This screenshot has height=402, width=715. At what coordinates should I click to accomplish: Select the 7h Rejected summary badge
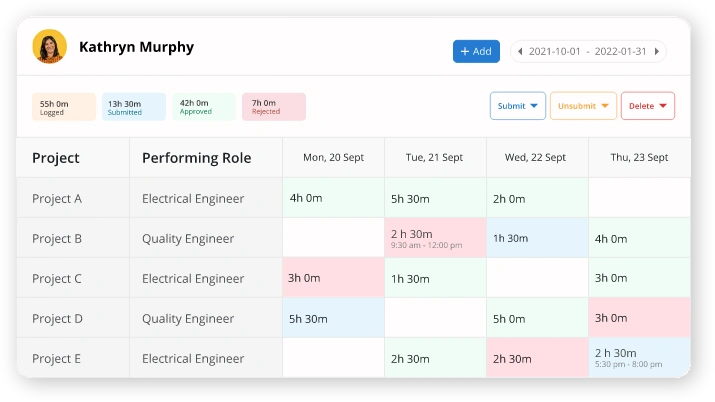point(274,107)
